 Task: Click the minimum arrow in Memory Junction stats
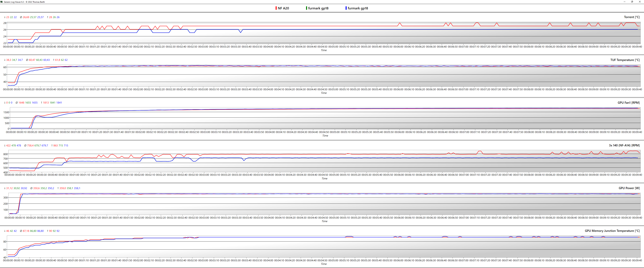pos(5,231)
